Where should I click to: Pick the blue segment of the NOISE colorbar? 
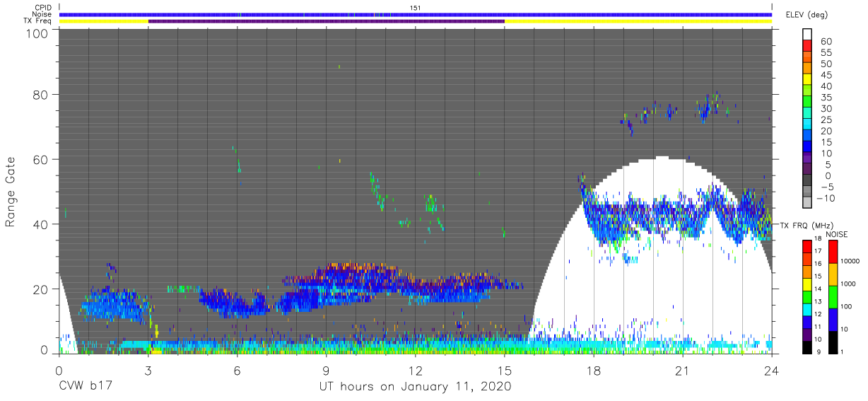(x=833, y=320)
